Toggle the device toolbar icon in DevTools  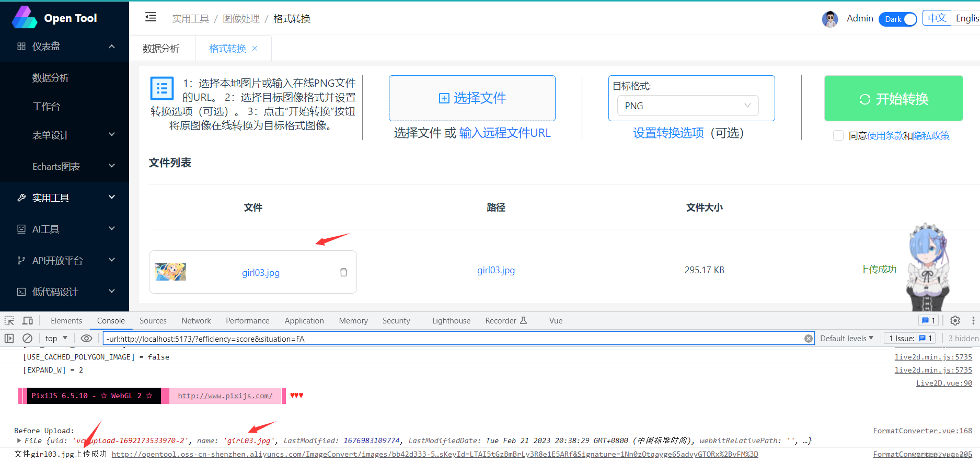(28, 320)
